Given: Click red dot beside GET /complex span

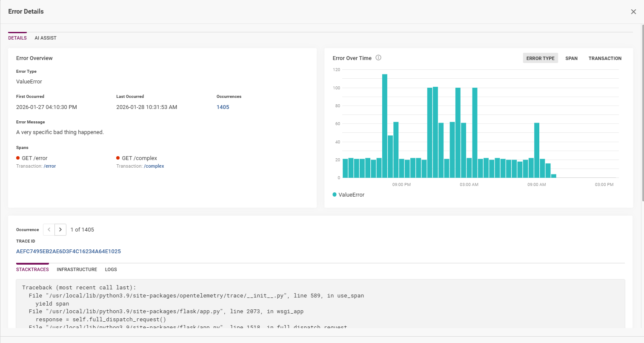Looking at the screenshot, I should (118, 158).
